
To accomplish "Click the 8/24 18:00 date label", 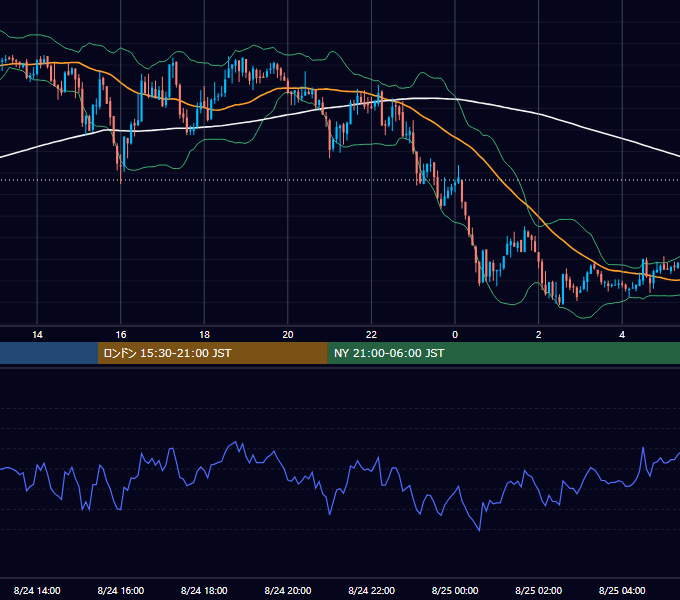I will (x=204, y=590).
